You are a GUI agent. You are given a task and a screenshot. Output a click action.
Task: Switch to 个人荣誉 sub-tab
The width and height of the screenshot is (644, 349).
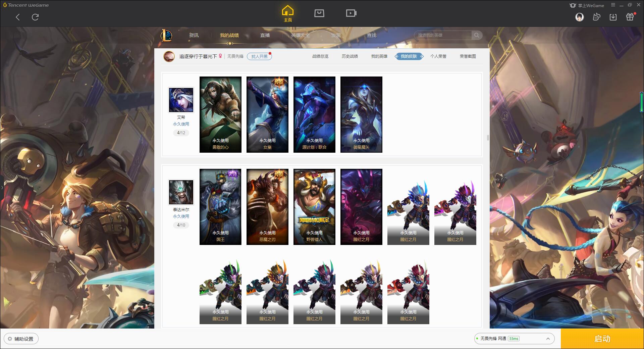coord(438,56)
